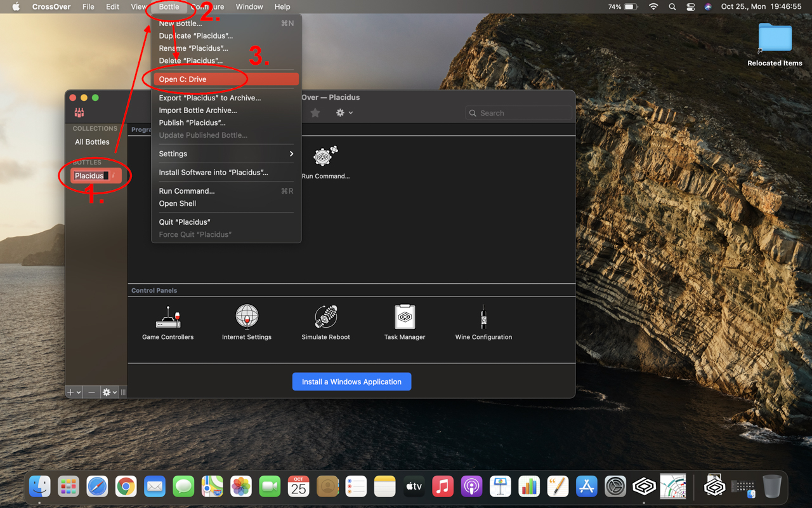Image resolution: width=812 pixels, height=508 pixels.
Task: Select All Bottles in the sidebar
Action: point(93,142)
